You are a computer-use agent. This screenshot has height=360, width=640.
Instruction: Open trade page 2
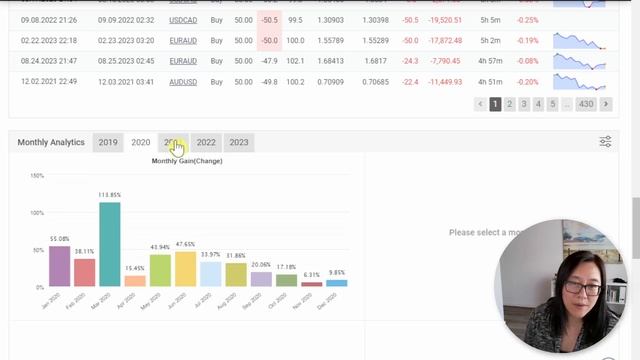point(509,104)
